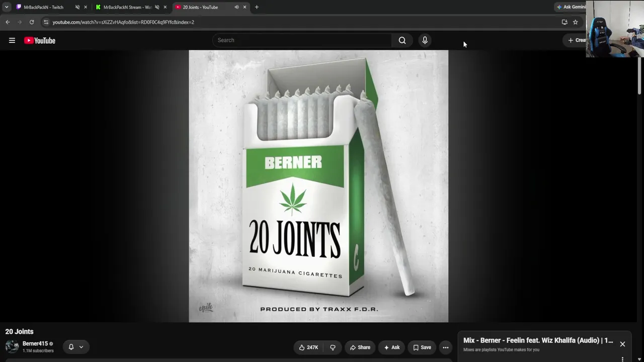
Task: Start voice search with microphone icon
Action: tap(425, 40)
